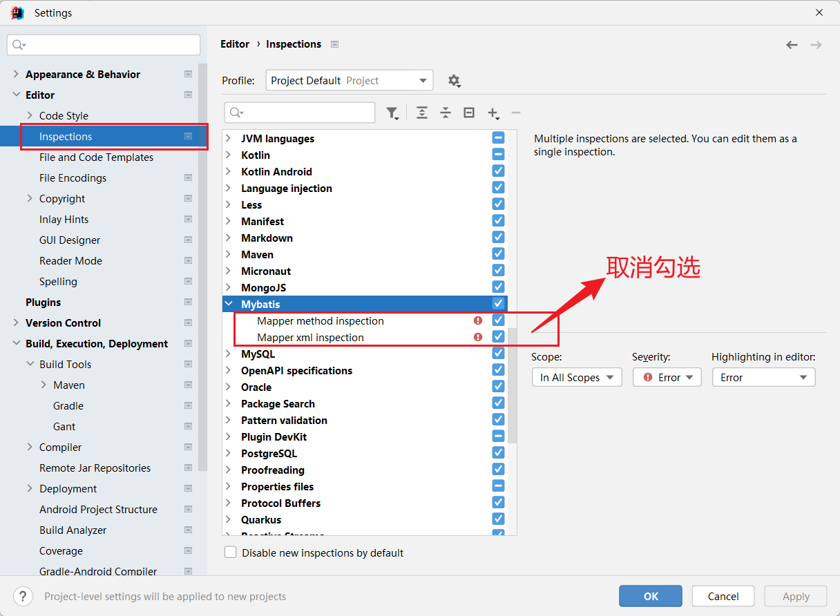Open the Severity Error dropdown
Viewport: 840px width, 616px height.
click(667, 377)
